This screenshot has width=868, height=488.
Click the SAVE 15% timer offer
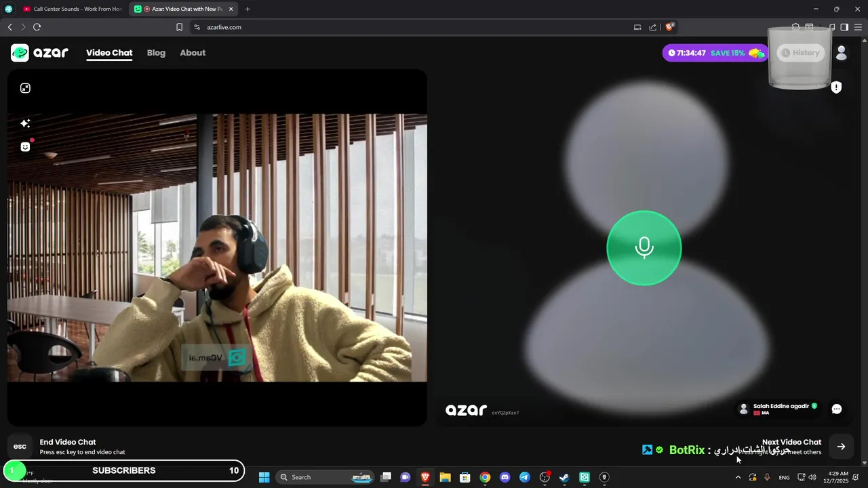pyautogui.click(x=715, y=53)
